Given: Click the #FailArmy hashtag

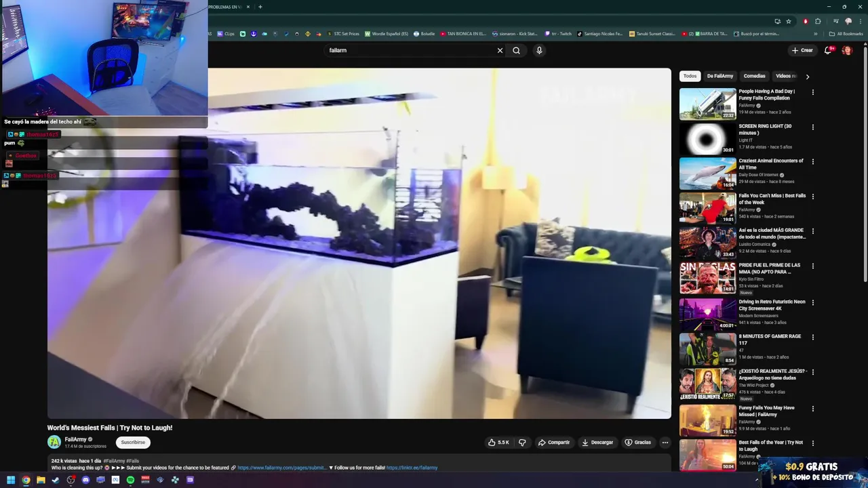Looking at the screenshot, I should (114, 461).
